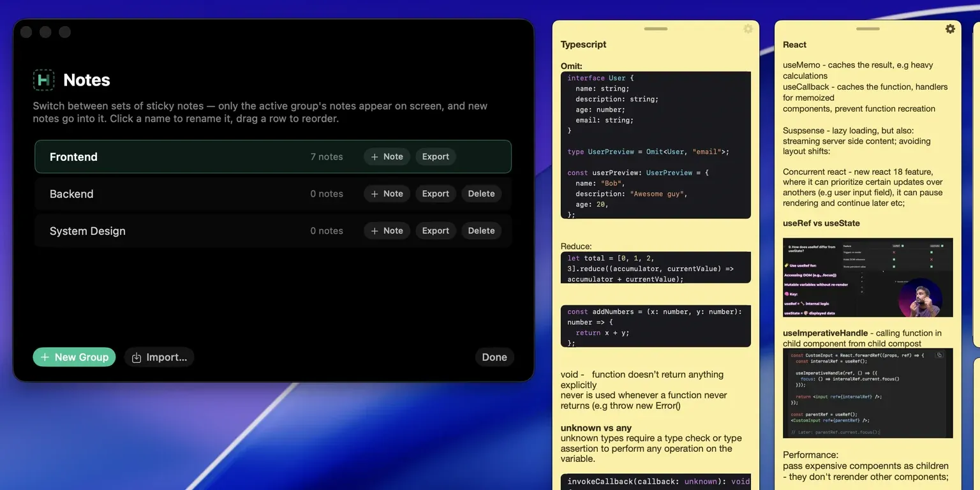
Task: Click the '7 notes' count label
Action: pyautogui.click(x=327, y=157)
